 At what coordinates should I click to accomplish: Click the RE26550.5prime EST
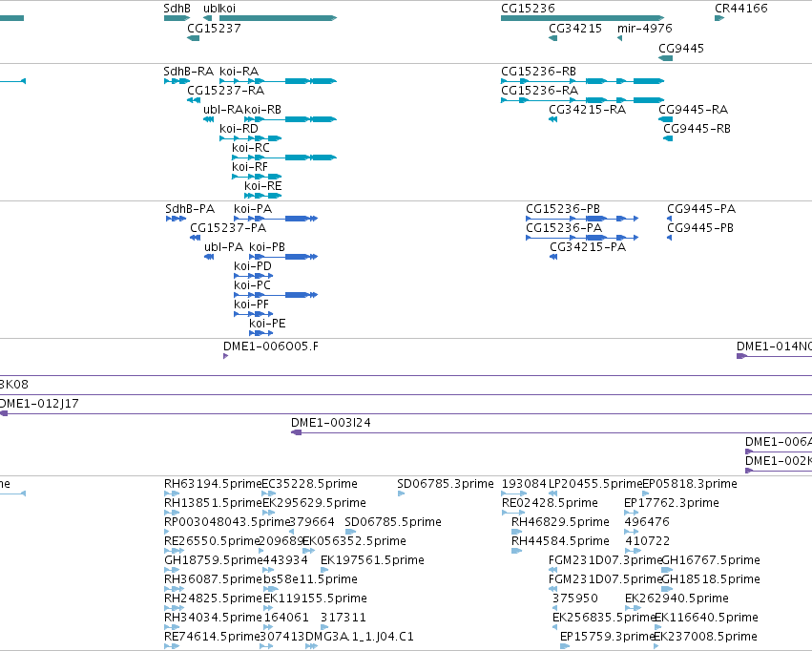pyautogui.click(x=174, y=551)
